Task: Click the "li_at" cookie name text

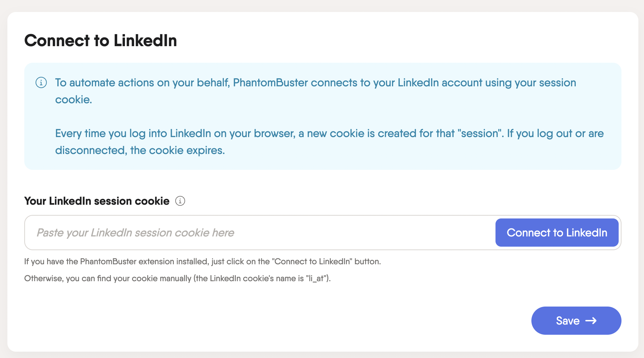Action: click(x=316, y=278)
